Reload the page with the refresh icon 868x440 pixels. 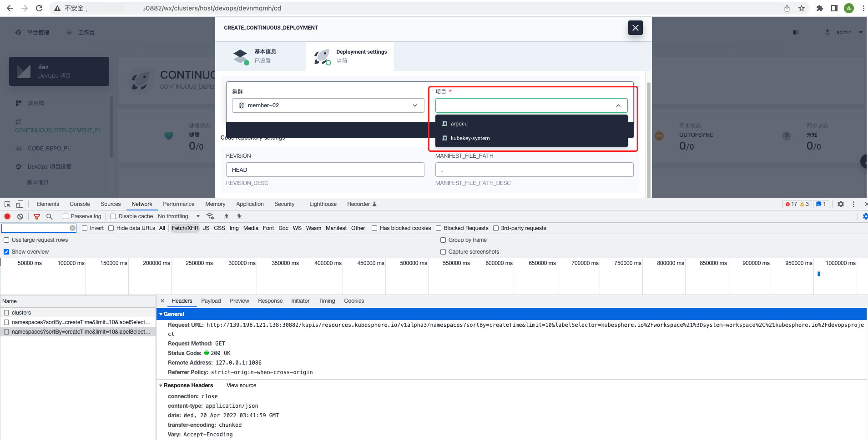(x=39, y=8)
